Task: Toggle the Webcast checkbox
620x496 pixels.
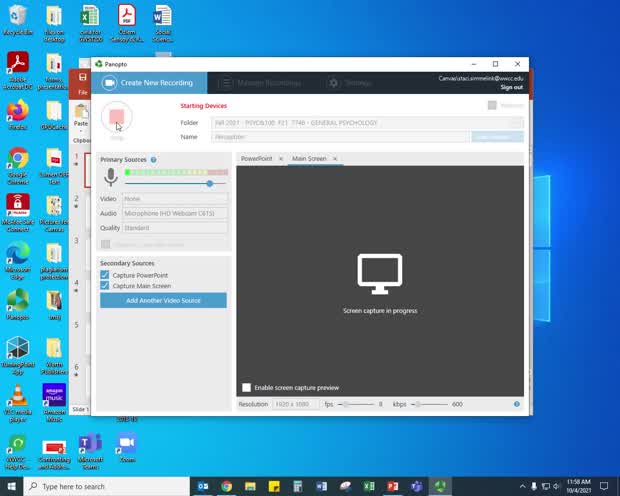Action: pyautogui.click(x=492, y=105)
